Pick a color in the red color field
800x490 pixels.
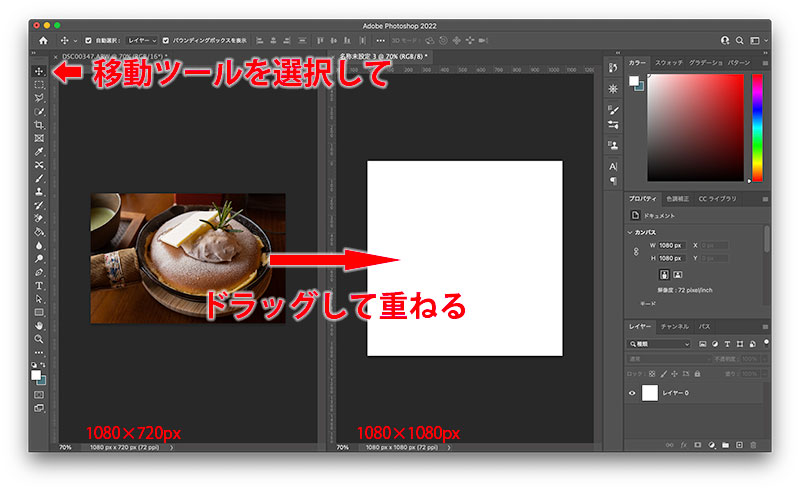tap(695, 128)
